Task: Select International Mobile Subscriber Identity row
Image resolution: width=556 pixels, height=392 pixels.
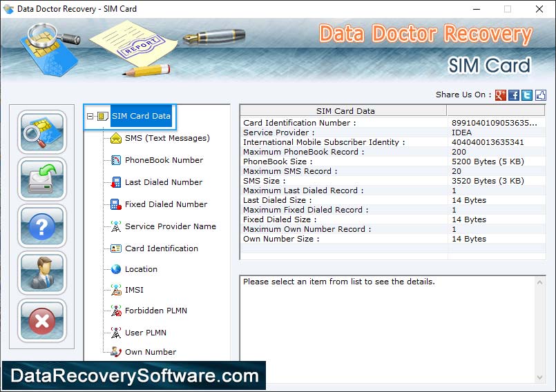Action: (x=324, y=142)
